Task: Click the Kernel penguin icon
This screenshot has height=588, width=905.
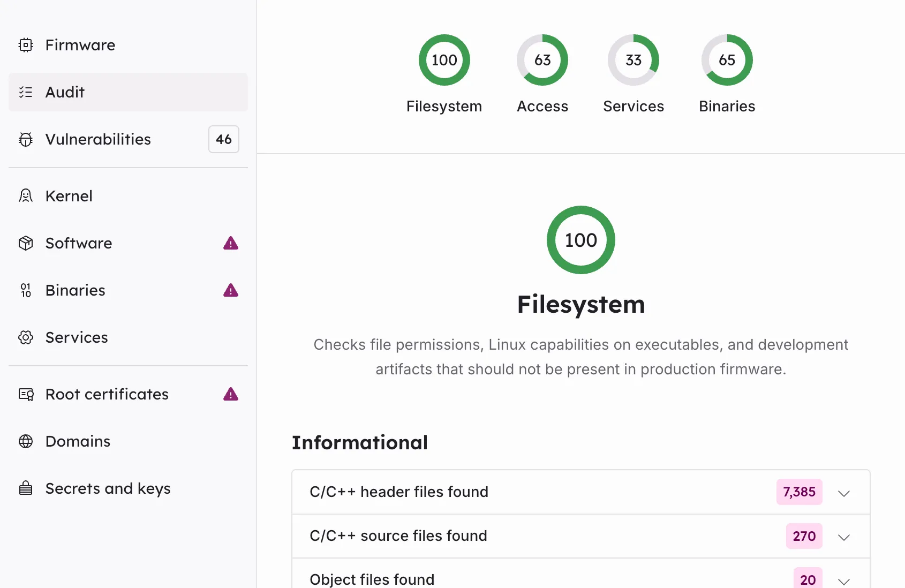Action: click(x=26, y=196)
